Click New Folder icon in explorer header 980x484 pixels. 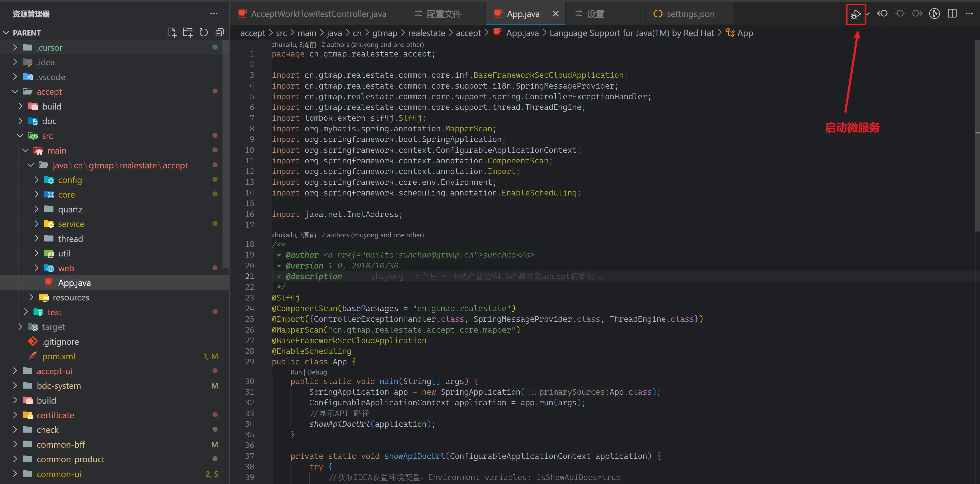click(188, 33)
